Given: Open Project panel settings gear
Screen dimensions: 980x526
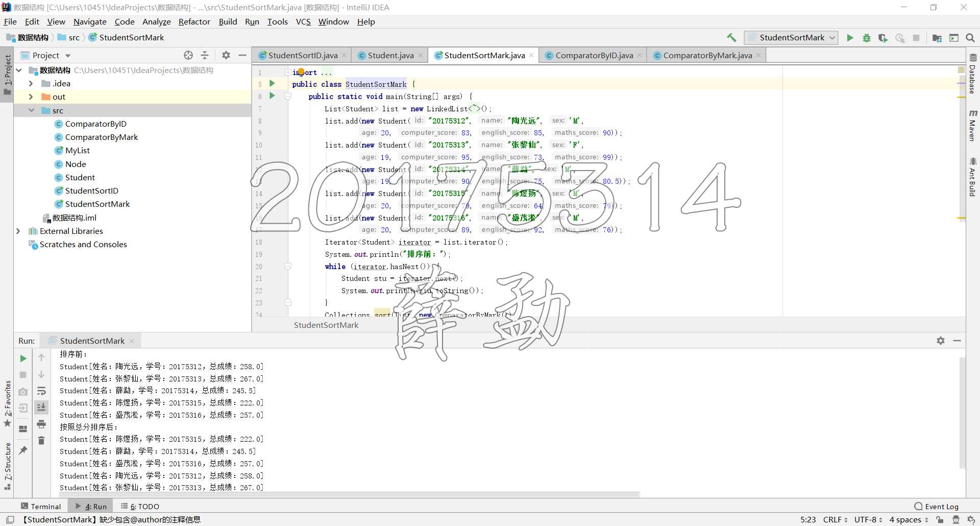Looking at the screenshot, I should 226,55.
